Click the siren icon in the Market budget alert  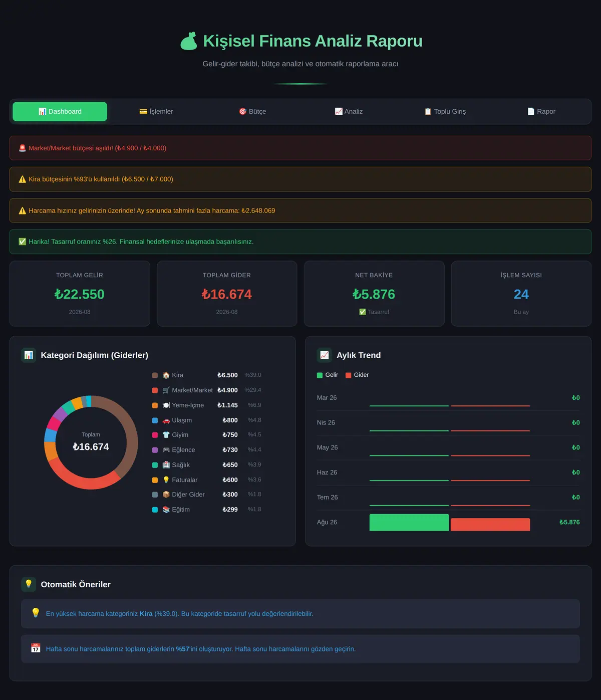[23, 148]
